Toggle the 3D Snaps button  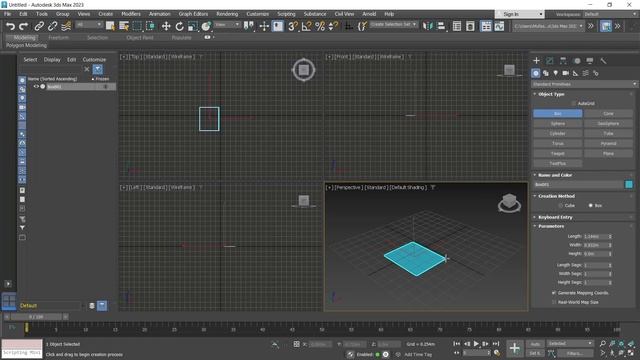(293, 27)
